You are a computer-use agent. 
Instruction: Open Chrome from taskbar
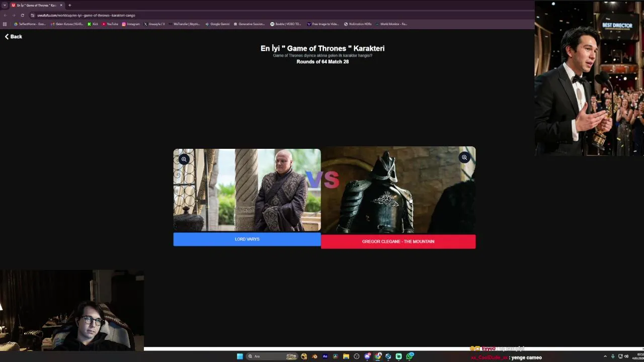(378, 356)
